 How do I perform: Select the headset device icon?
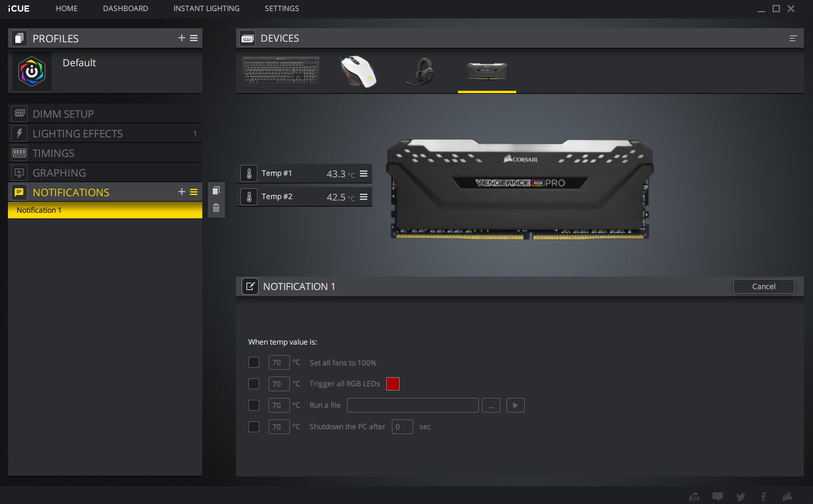(422, 72)
